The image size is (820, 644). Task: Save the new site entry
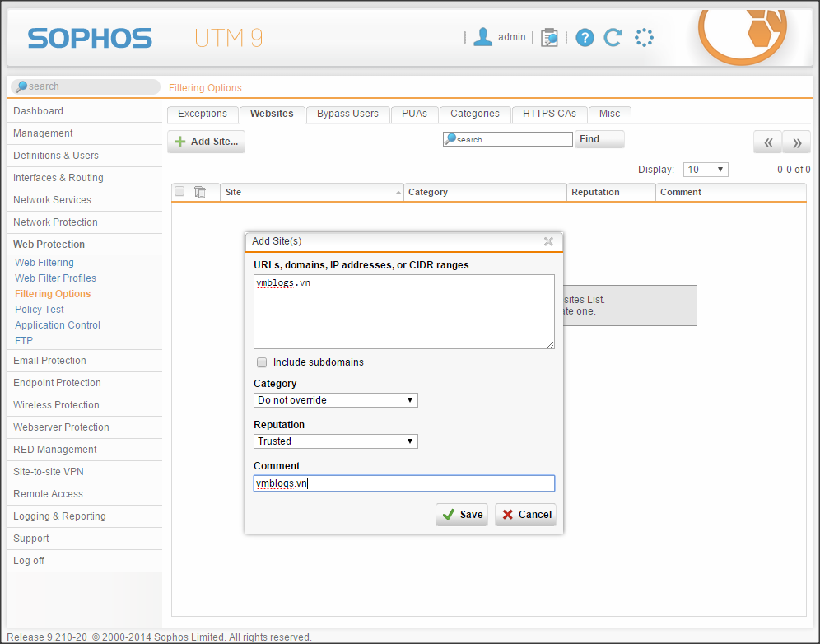point(462,515)
